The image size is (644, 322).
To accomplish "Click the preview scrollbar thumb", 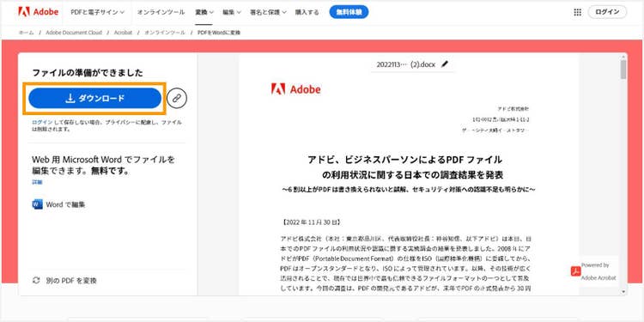I will [x=623, y=69].
